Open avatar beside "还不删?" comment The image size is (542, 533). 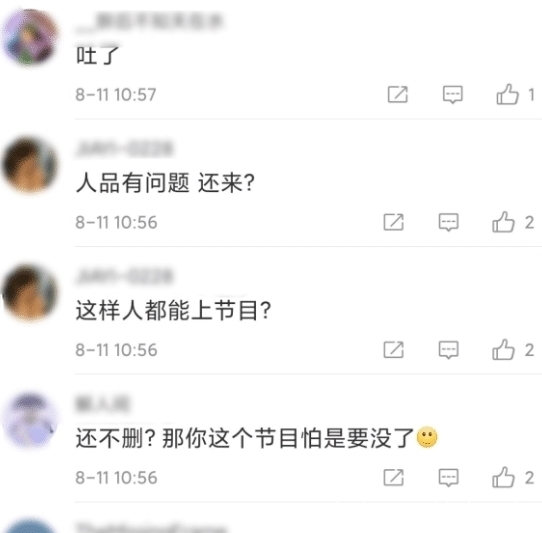pos(30,420)
